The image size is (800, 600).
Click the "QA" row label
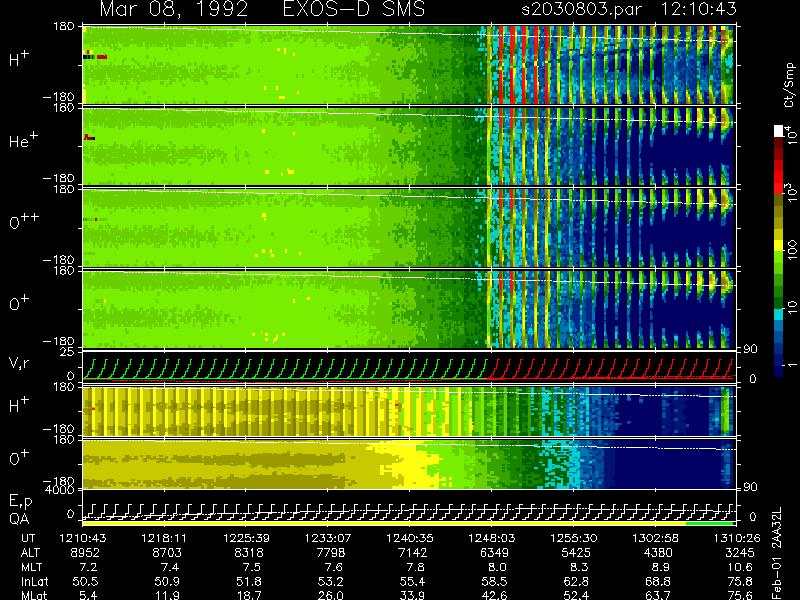18,519
